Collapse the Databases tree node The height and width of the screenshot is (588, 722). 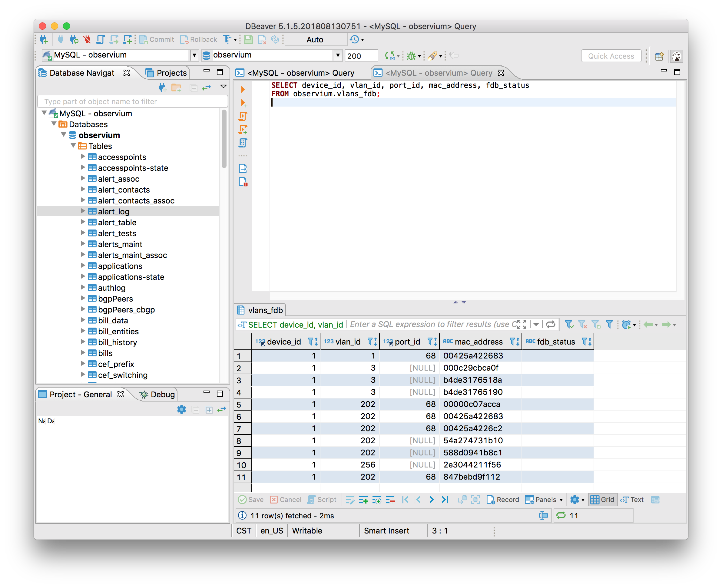tap(54, 124)
